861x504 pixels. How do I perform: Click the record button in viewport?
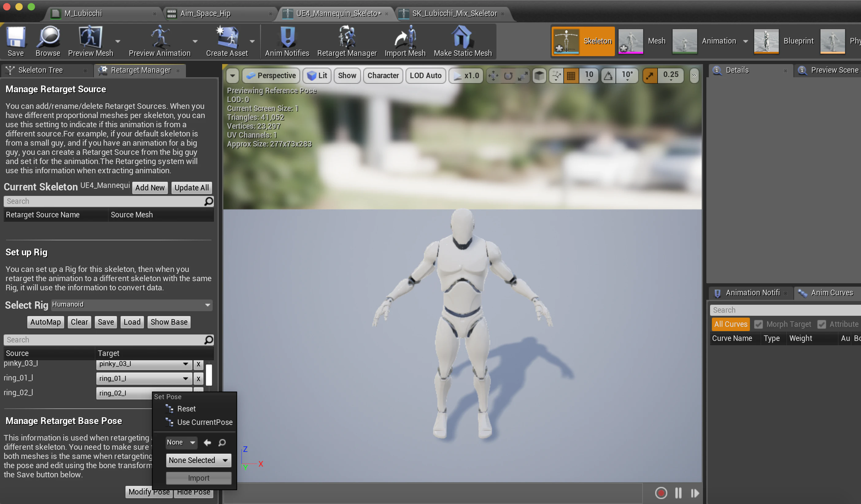point(661,493)
